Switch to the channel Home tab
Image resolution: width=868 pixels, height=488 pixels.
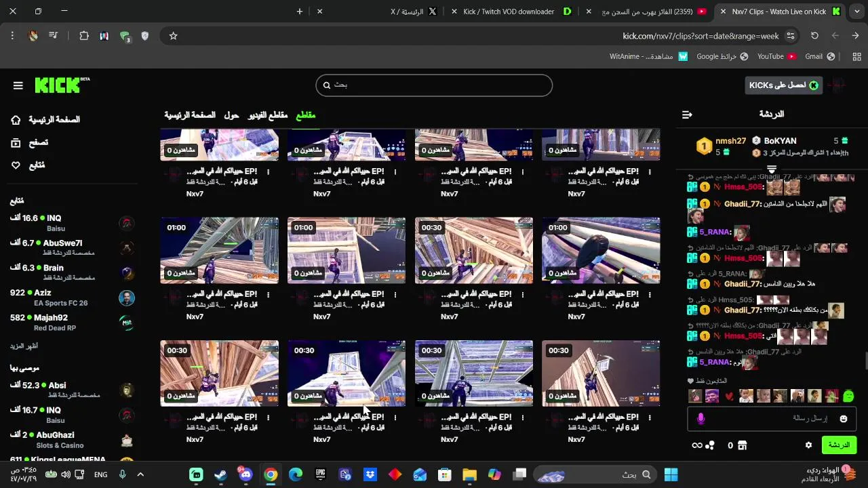click(x=190, y=115)
